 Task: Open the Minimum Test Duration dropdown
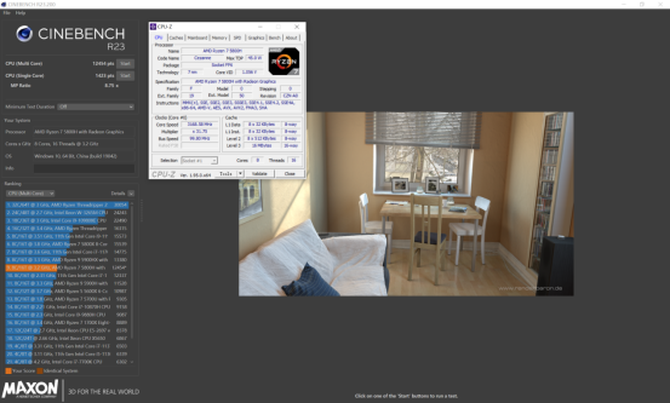pyautogui.click(x=96, y=106)
